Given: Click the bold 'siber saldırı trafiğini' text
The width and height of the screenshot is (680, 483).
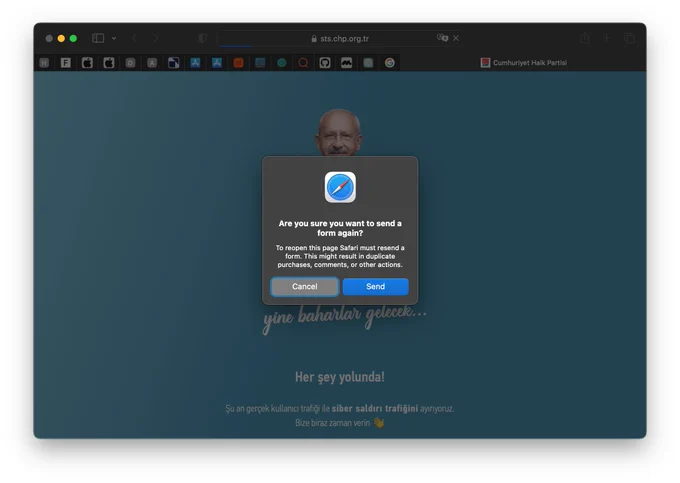Looking at the screenshot, I should click(x=375, y=408).
